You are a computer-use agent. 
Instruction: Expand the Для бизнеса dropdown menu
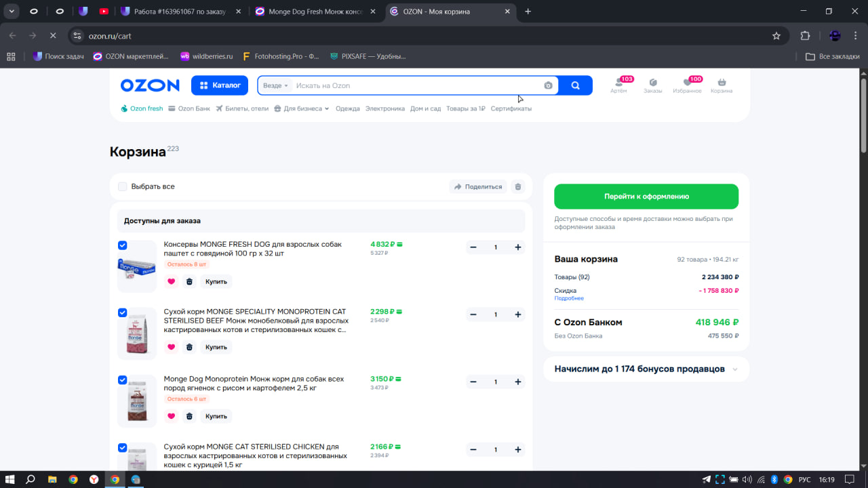point(302,108)
